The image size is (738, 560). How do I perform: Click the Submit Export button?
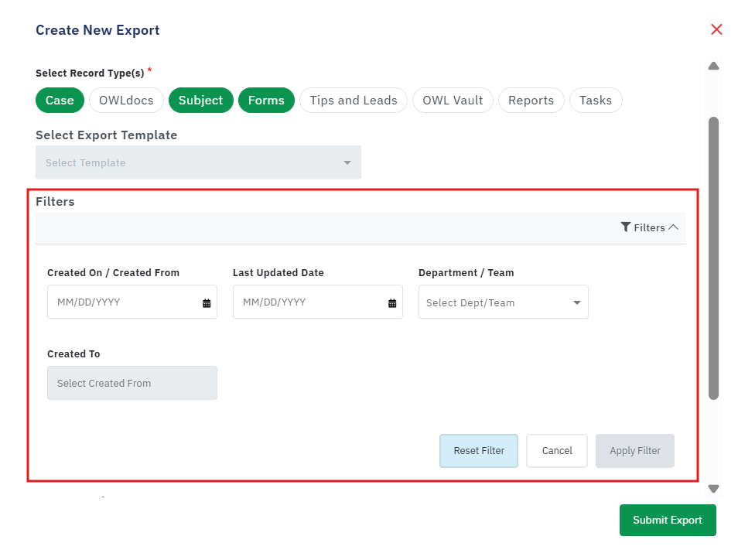[x=668, y=520]
